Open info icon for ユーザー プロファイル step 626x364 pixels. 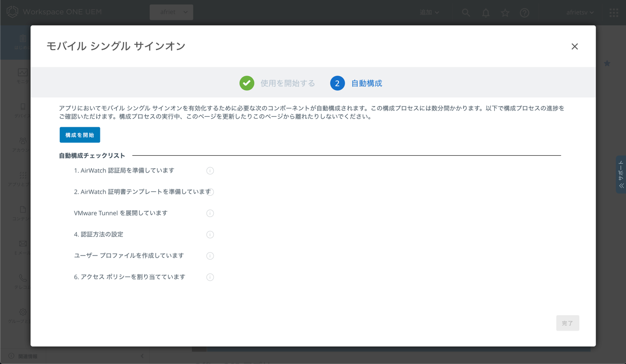[x=210, y=256]
